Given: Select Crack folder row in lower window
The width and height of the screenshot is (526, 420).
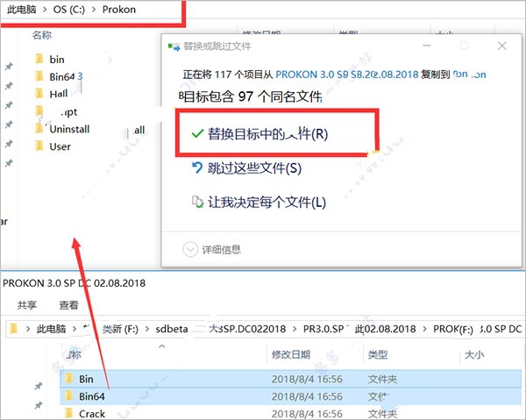Looking at the screenshot, I should coord(290,413).
